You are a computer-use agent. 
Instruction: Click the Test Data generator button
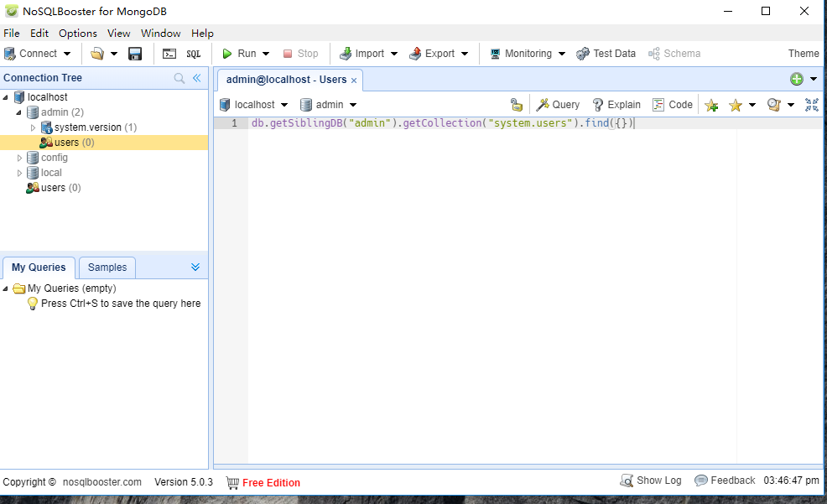click(x=606, y=54)
